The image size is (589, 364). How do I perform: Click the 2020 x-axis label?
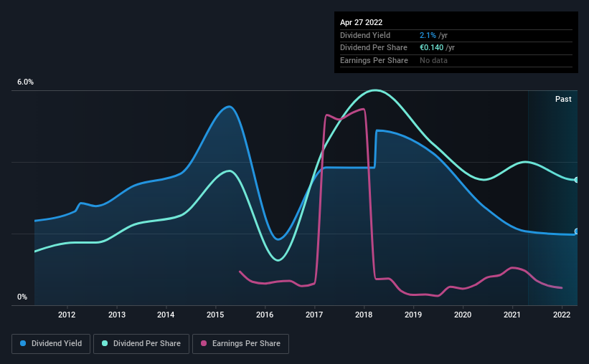pos(463,315)
